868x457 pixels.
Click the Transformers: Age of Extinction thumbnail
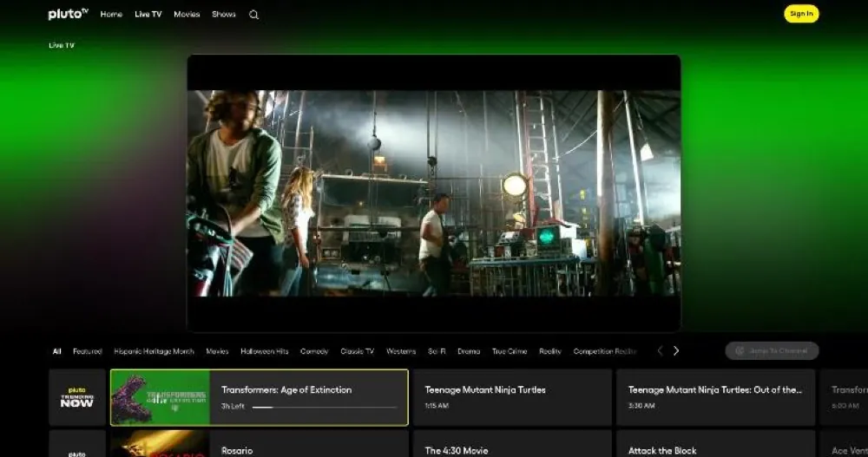tap(160, 397)
